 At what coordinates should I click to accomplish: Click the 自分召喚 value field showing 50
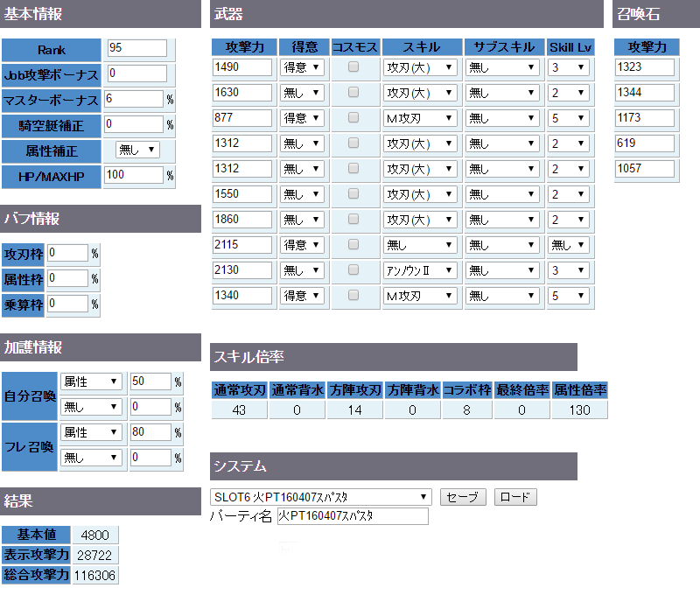coord(150,381)
